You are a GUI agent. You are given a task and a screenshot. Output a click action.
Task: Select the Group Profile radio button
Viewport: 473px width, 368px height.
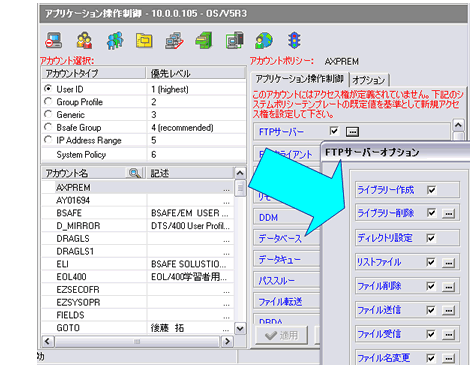pos(48,101)
